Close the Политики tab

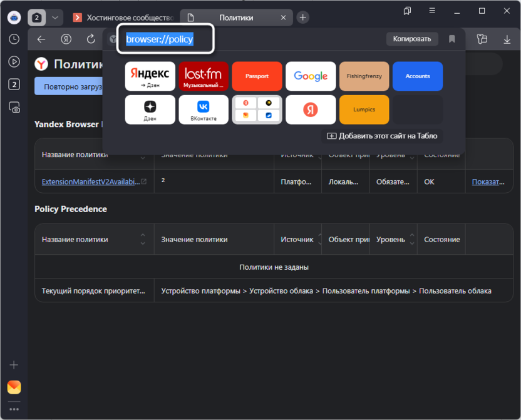coord(283,18)
